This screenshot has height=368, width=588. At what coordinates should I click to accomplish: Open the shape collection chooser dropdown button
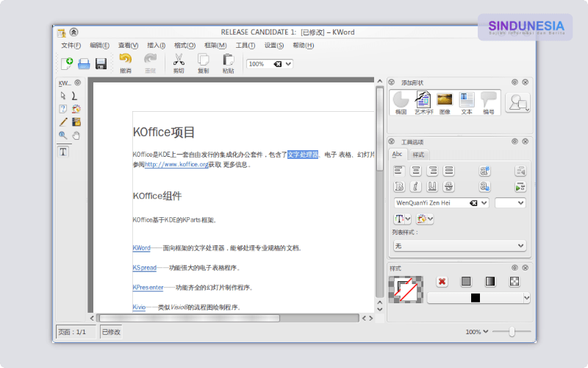[x=517, y=102]
